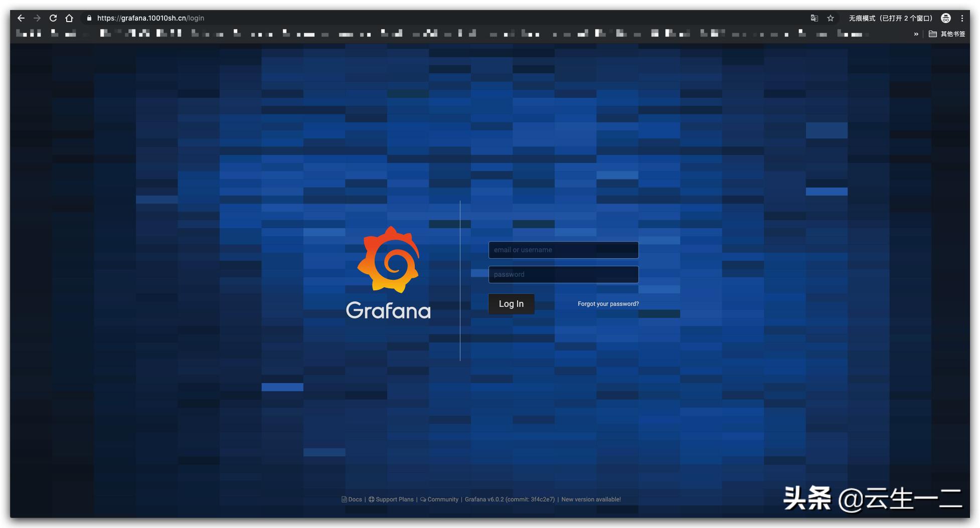This screenshot has width=980, height=528.
Task: Focus the password field
Action: [x=563, y=274]
